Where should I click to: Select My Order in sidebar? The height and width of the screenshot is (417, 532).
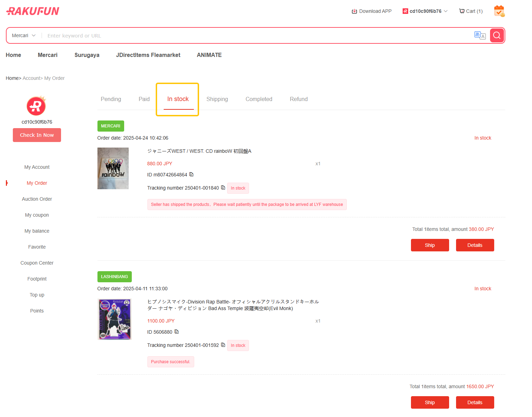point(37,183)
